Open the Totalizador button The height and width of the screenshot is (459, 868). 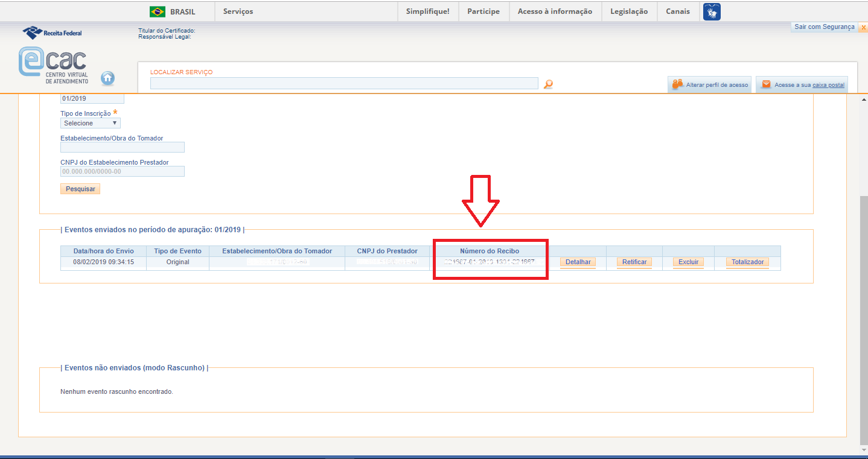[x=747, y=262]
